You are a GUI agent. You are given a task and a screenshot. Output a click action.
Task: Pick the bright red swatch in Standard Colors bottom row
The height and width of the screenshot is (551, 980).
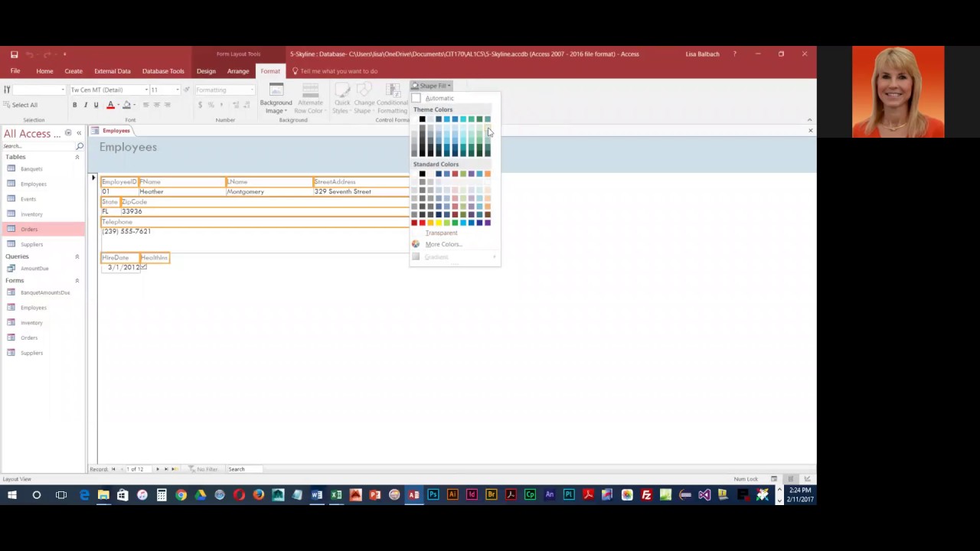[x=422, y=223]
